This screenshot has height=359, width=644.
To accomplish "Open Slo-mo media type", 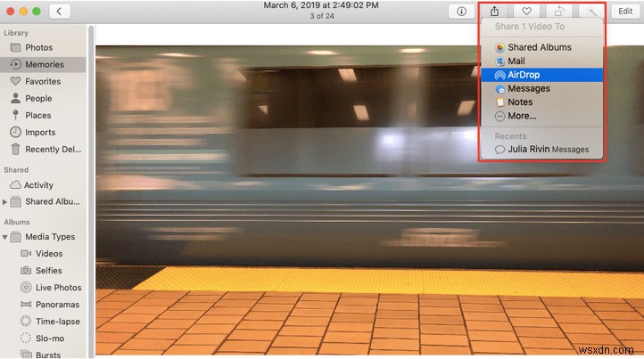I will coord(43,339).
